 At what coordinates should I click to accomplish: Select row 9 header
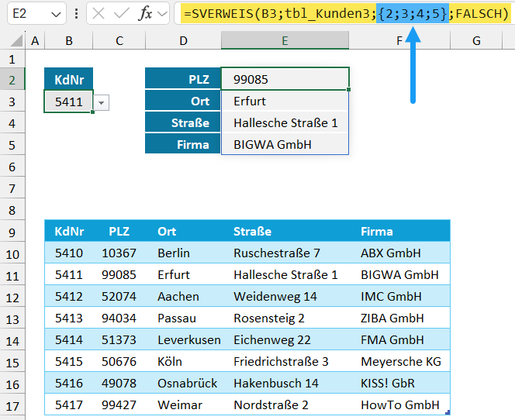pos(12,232)
